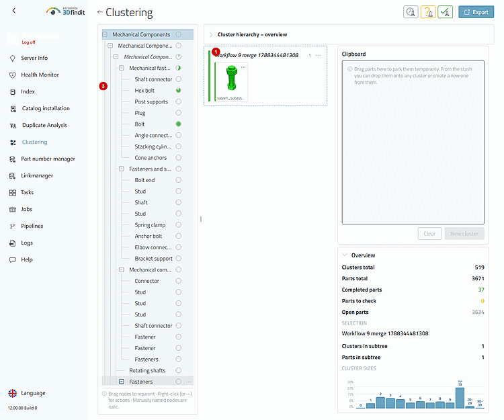Collapse the Fasteners and s... tree node

[122, 169]
